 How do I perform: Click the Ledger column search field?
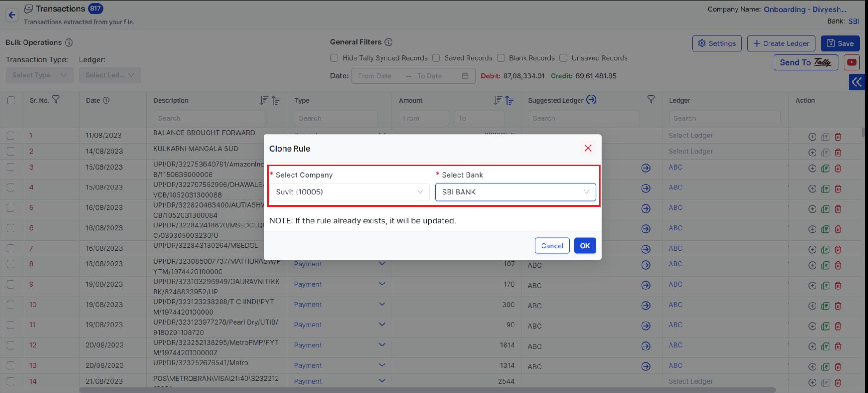coord(724,118)
